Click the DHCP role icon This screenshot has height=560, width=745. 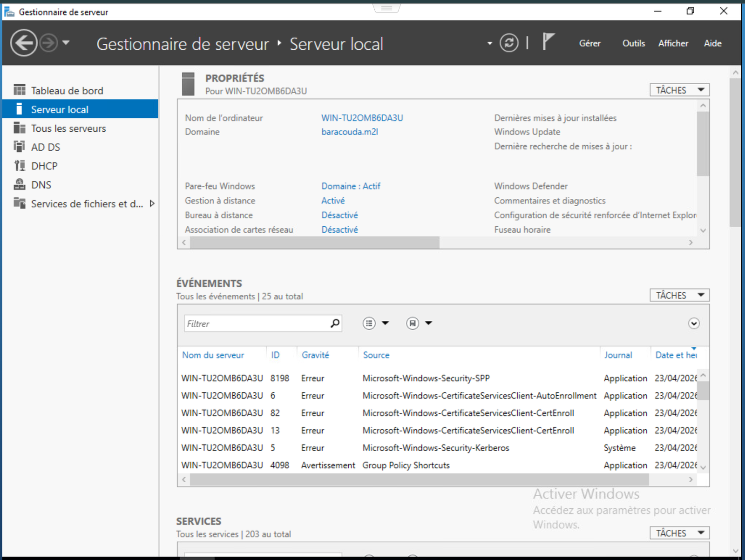[x=20, y=165]
